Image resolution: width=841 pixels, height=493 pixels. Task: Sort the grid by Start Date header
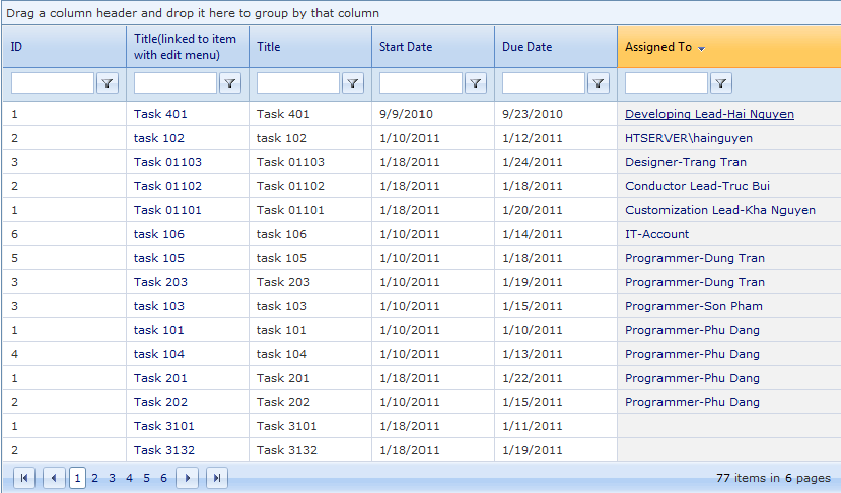405,47
